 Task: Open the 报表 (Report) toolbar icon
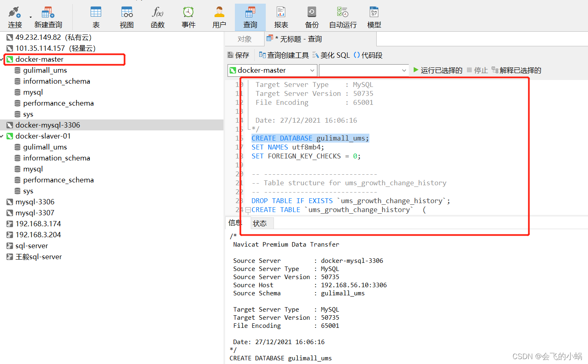[x=281, y=17]
